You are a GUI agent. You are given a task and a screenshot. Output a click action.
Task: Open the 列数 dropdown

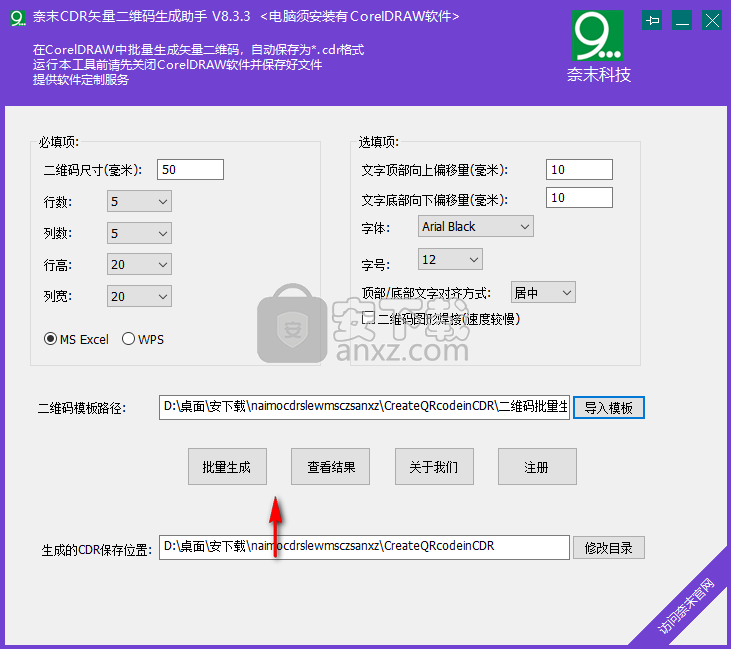(x=139, y=233)
